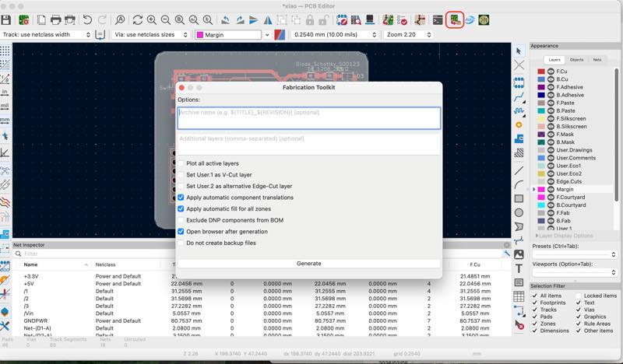
Task: Uncheck Apply automatic fill for all zones
Action: [x=181, y=208]
